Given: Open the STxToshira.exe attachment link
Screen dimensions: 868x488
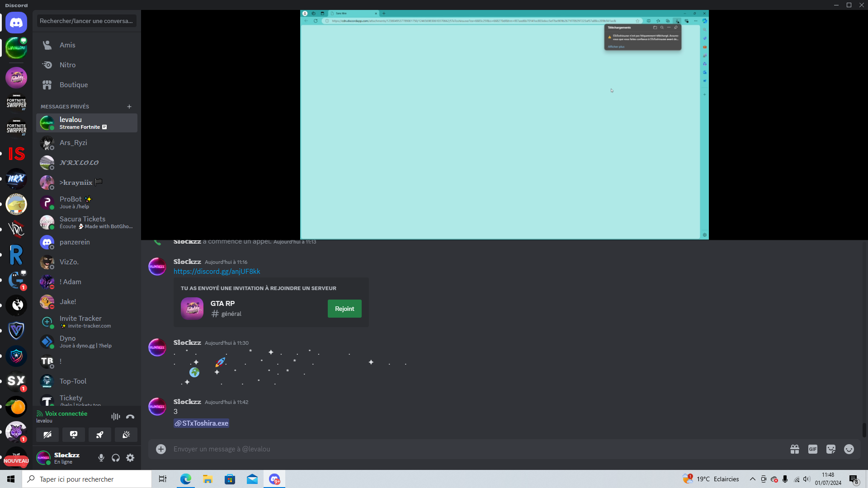Looking at the screenshot, I should tap(201, 423).
